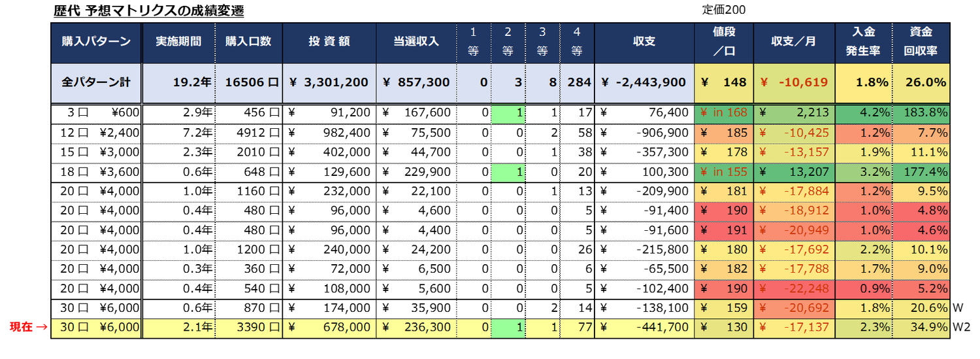Select the -20,949 monthly balance cell

(x=794, y=231)
